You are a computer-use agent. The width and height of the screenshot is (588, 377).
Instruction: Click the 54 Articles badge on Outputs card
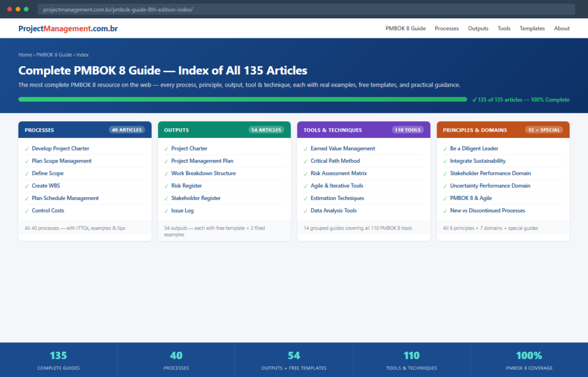click(x=266, y=130)
